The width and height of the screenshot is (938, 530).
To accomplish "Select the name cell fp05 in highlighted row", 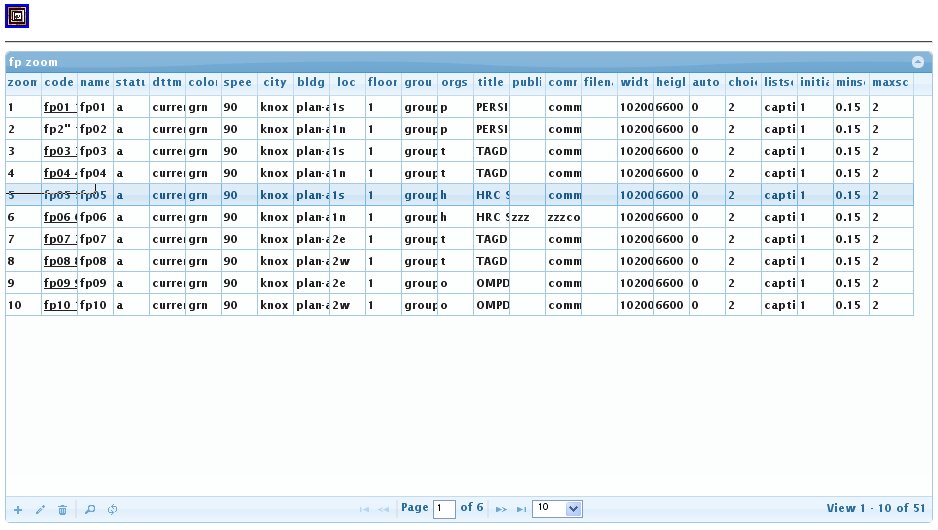I will coord(95,195).
